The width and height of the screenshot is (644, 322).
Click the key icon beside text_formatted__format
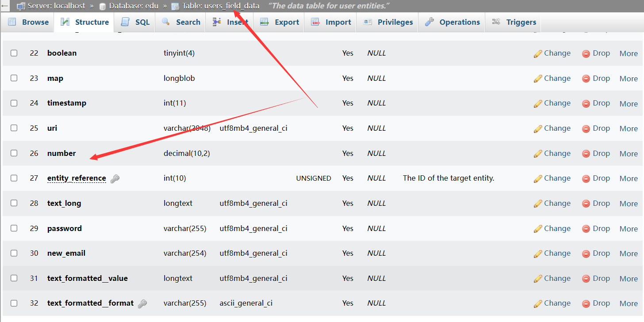pos(142,303)
